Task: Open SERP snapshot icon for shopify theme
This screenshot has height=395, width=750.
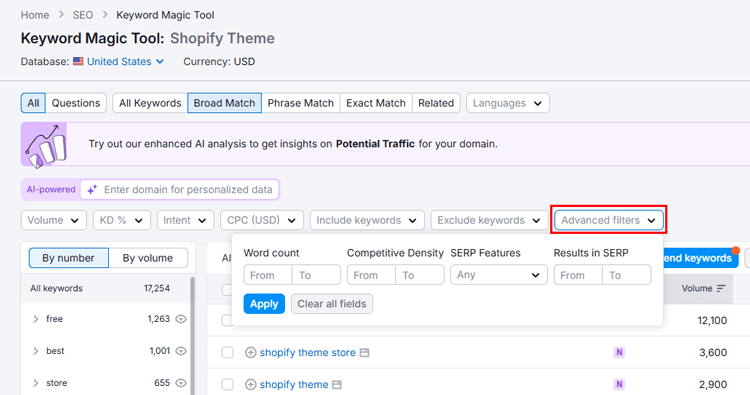Action: (x=337, y=384)
